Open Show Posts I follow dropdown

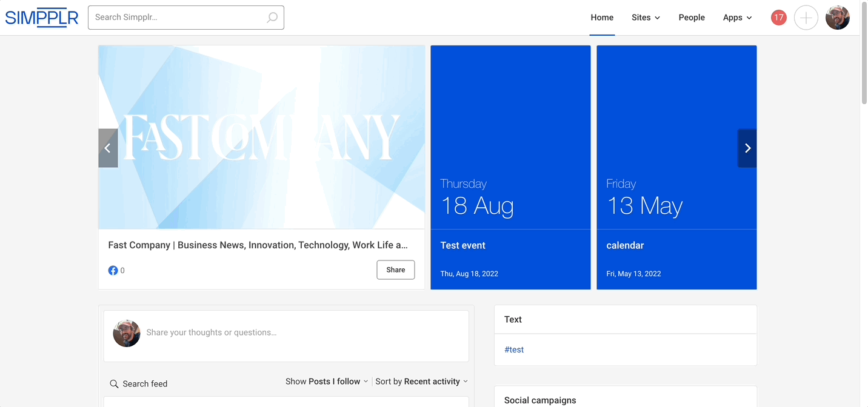(x=327, y=382)
